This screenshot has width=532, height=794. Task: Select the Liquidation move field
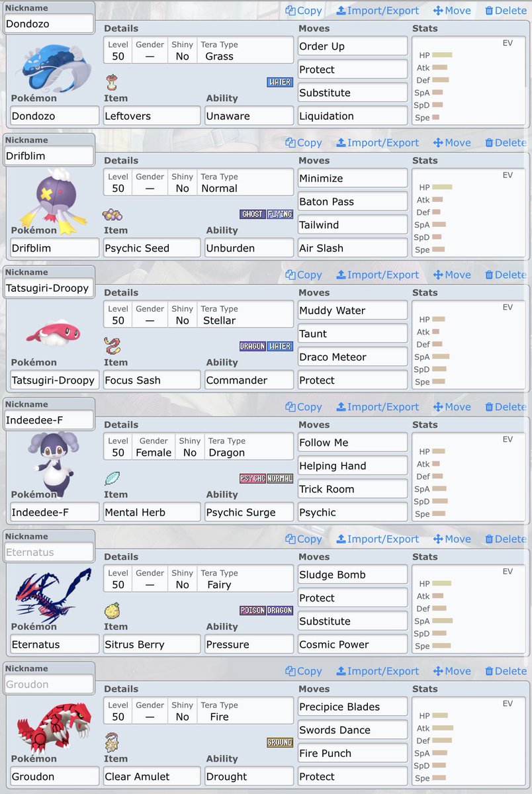353,116
